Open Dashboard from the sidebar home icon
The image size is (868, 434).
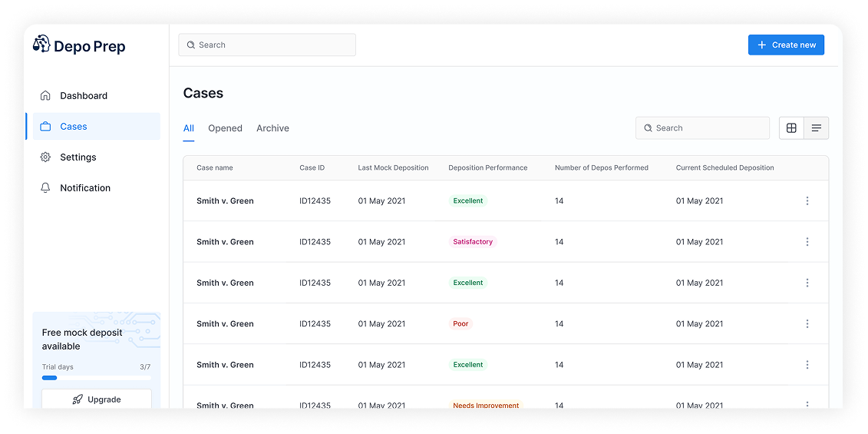click(x=45, y=96)
